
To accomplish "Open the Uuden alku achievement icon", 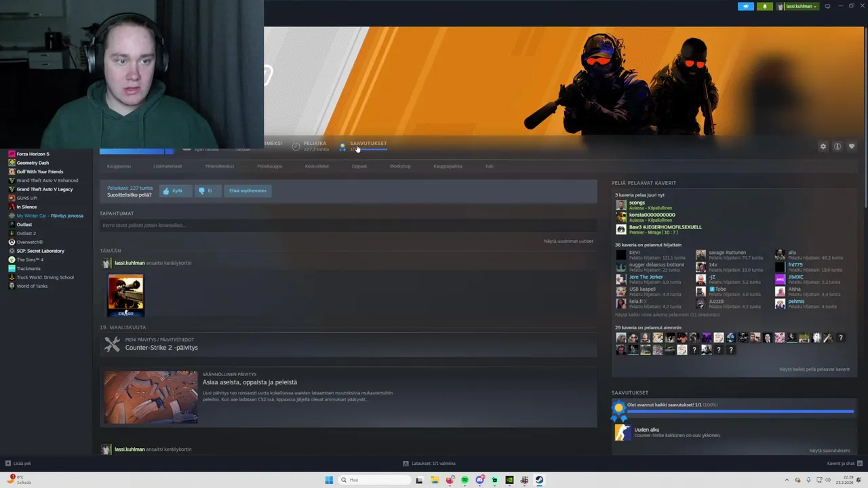I will 623,432.
